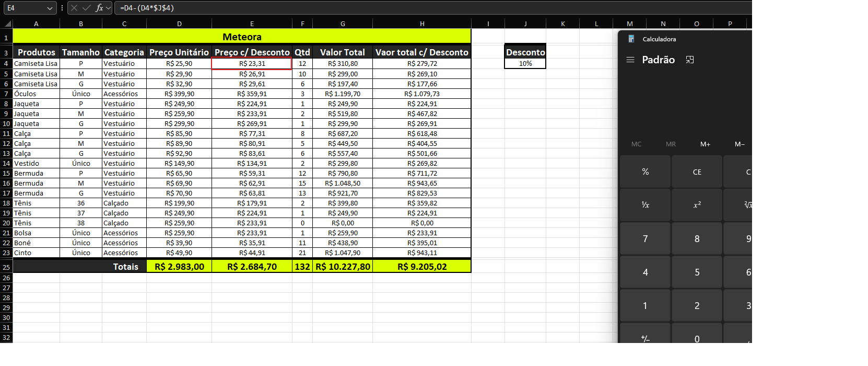This screenshot has width=868, height=366.
Task: Click the Desconto label cell
Action: (x=525, y=52)
